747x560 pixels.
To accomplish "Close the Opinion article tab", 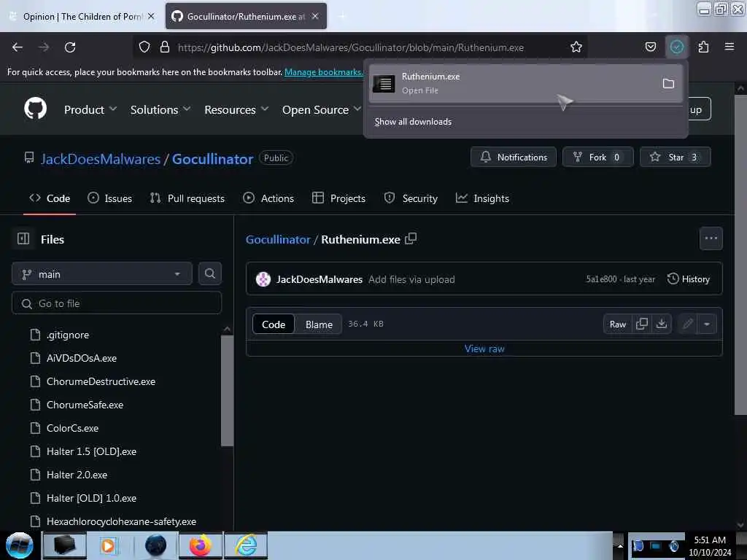I will click(x=151, y=16).
